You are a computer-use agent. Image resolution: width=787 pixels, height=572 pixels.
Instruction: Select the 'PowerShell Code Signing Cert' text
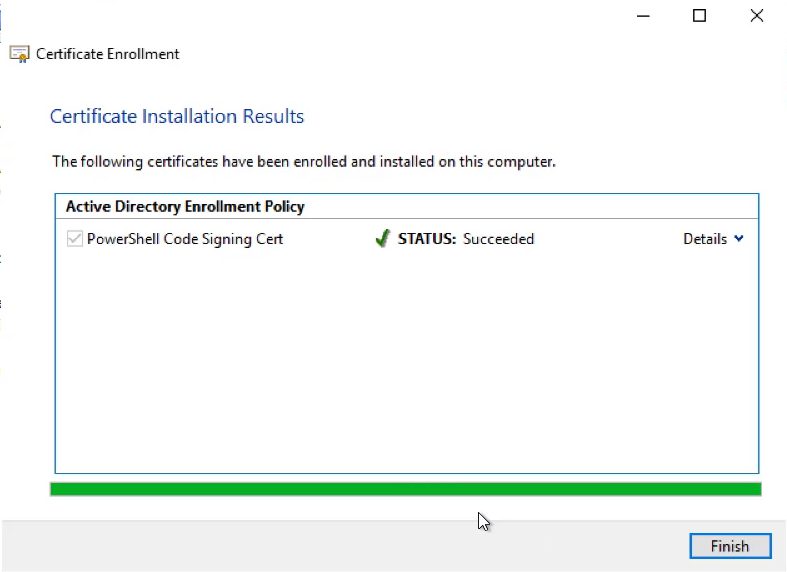tap(185, 239)
